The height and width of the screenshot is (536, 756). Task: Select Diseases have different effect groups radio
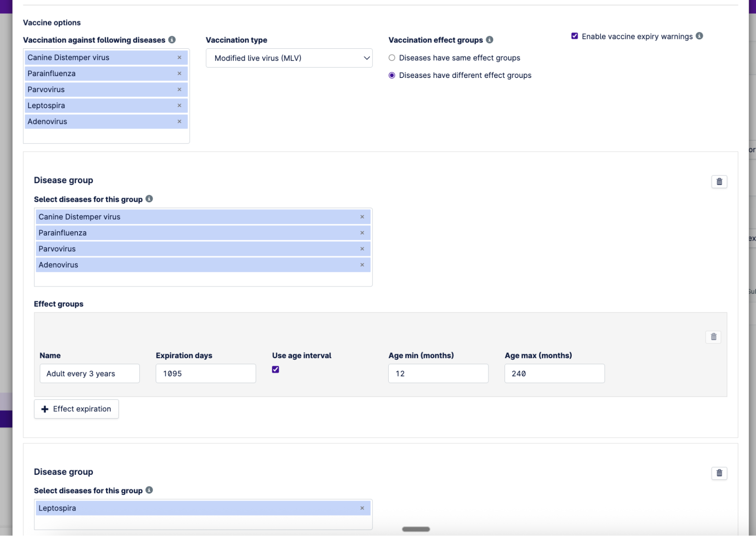click(392, 75)
